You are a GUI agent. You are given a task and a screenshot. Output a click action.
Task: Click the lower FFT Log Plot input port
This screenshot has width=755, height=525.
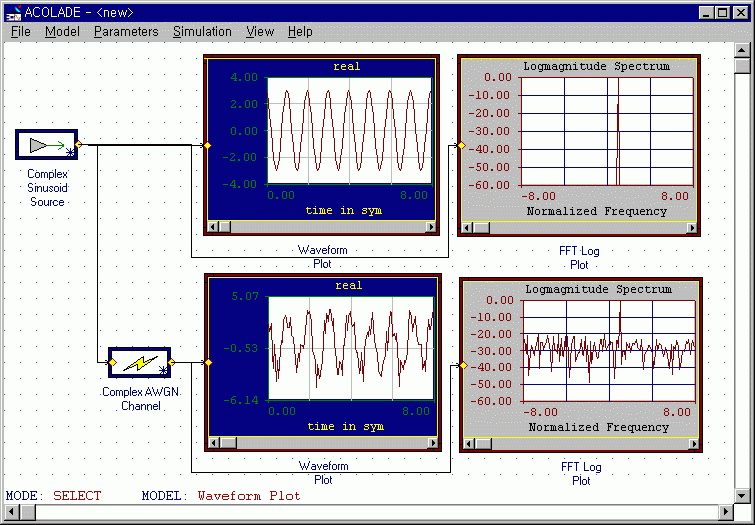click(x=463, y=366)
